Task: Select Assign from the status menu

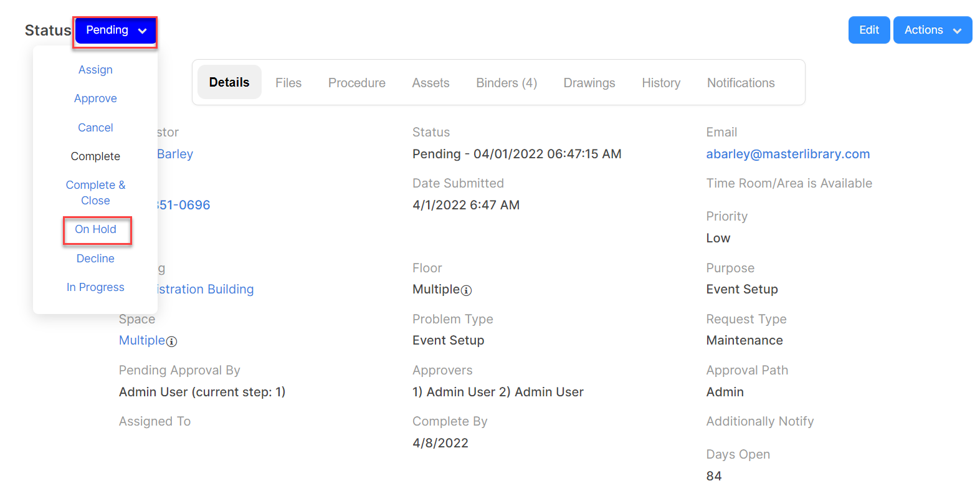Action: (95, 70)
